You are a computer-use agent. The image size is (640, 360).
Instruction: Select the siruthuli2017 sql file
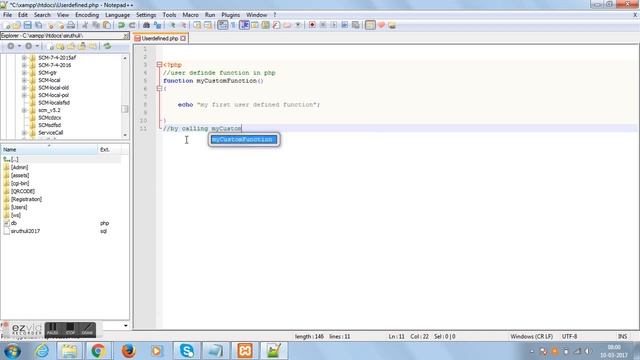[x=25, y=231]
